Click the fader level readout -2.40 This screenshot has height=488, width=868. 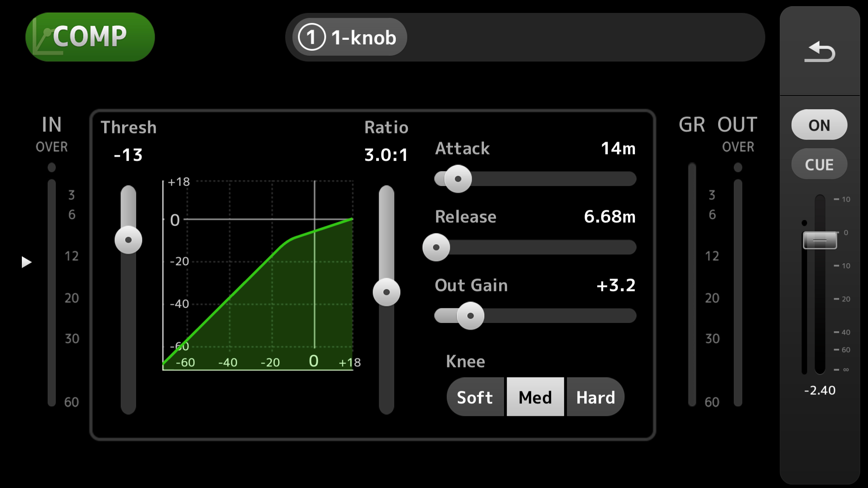pos(820,390)
